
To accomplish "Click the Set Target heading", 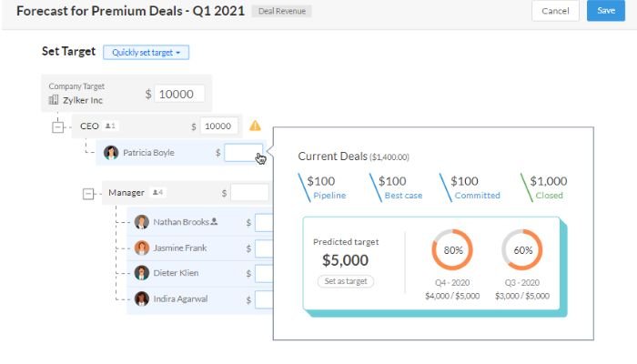I will (68, 52).
